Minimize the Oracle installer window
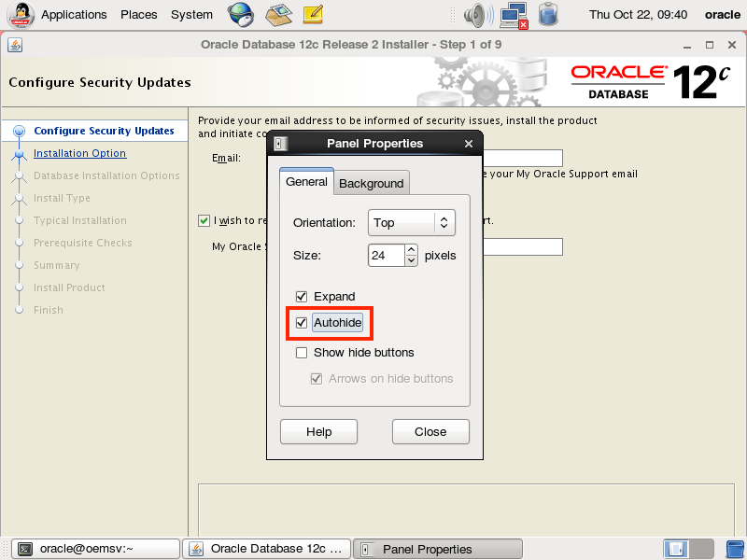Image resolution: width=747 pixels, height=560 pixels. [x=687, y=45]
